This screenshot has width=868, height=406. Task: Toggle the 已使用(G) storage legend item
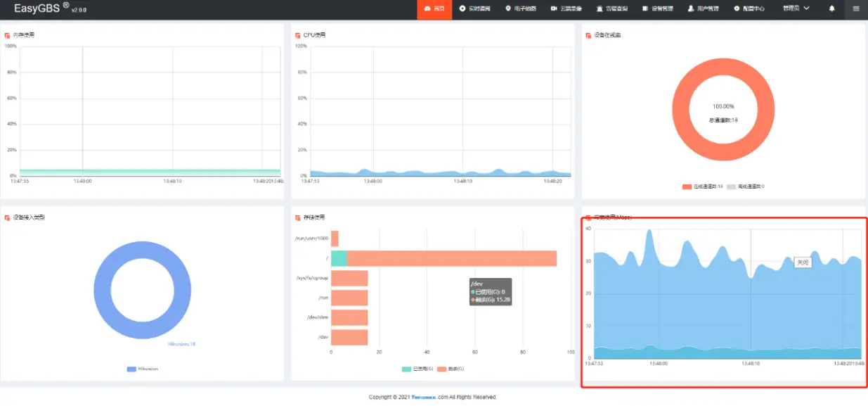point(417,369)
